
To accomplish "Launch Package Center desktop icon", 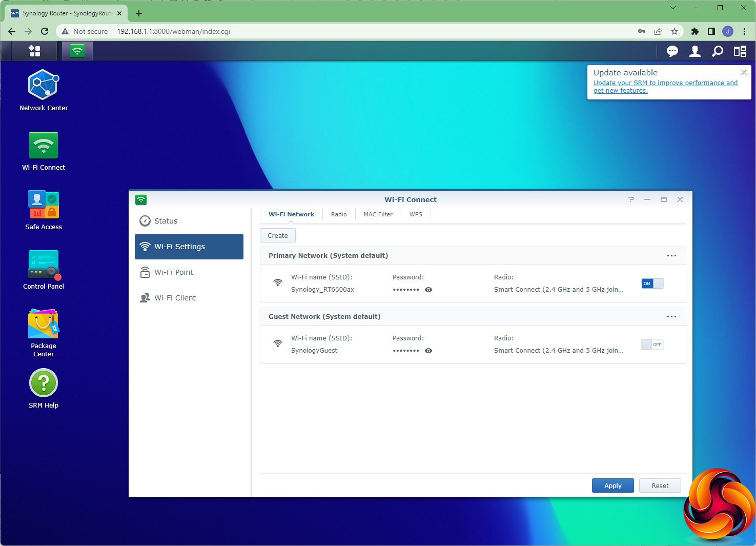I will [x=44, y=333].
